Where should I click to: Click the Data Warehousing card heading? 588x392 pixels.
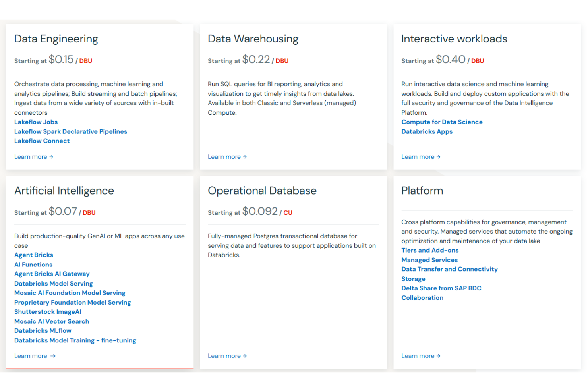point(253,39)
